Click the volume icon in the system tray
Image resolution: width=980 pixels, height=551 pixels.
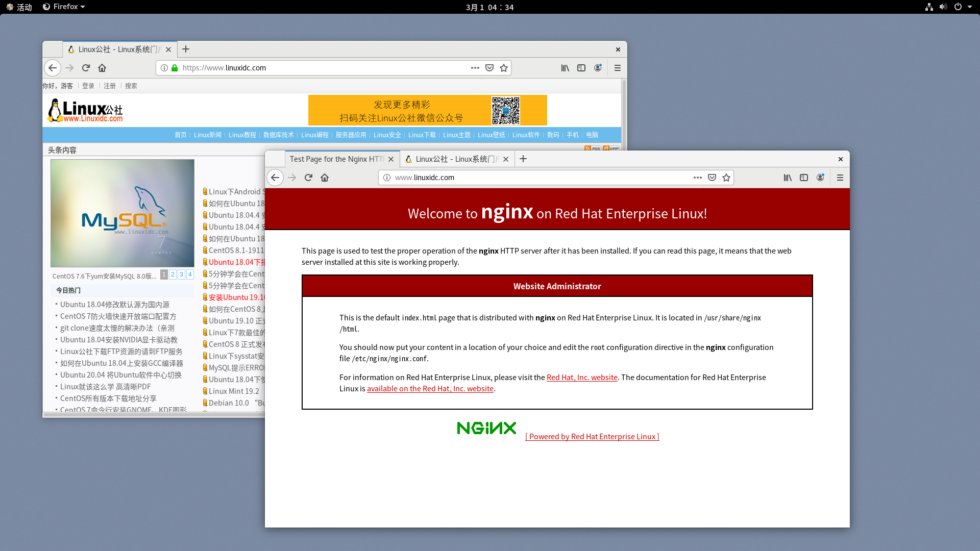(x=944, y=7)
